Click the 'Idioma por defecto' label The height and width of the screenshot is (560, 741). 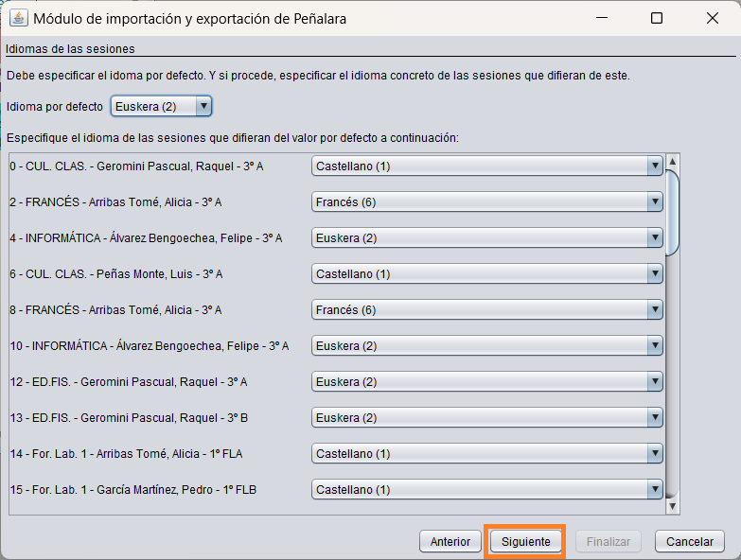(54, 107)
